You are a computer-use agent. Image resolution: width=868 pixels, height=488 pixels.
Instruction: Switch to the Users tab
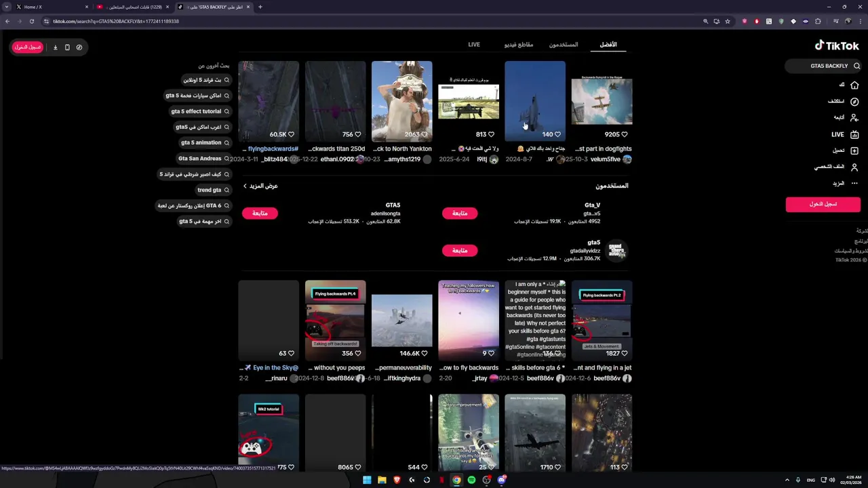tap(564, 45)
